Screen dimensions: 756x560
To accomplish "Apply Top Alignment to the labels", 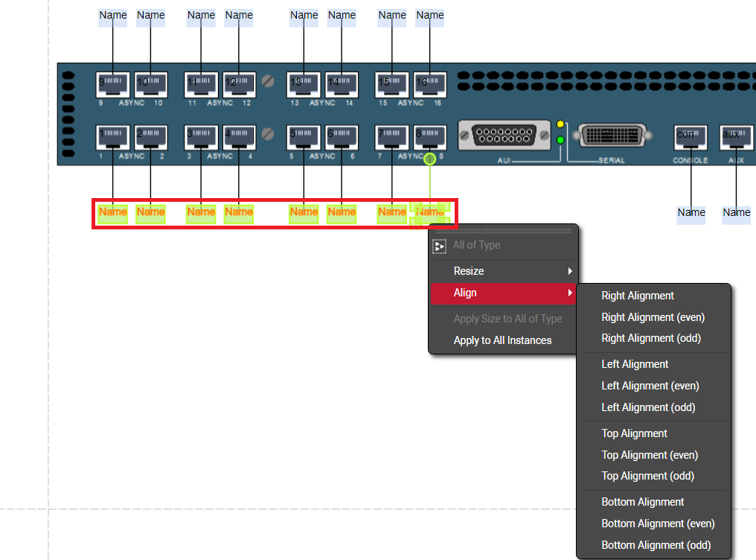I will pos(634,433).
